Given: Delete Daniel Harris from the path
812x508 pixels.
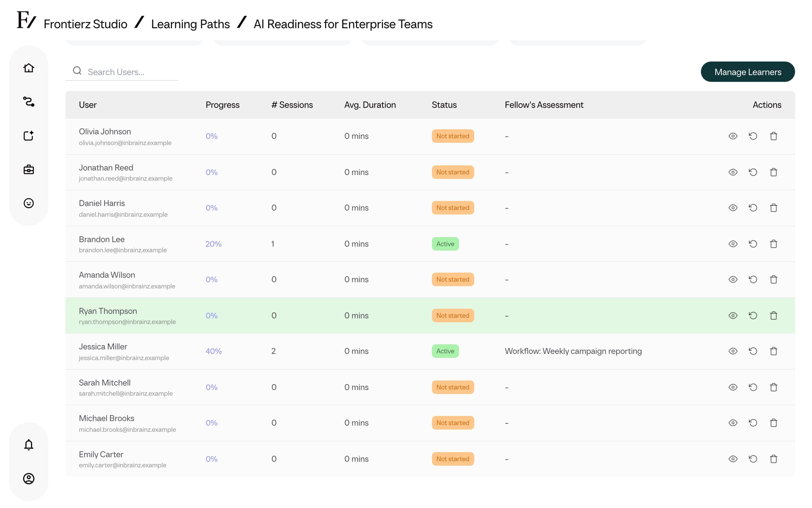Looking at the screenshot, I should tap(773, 208).
